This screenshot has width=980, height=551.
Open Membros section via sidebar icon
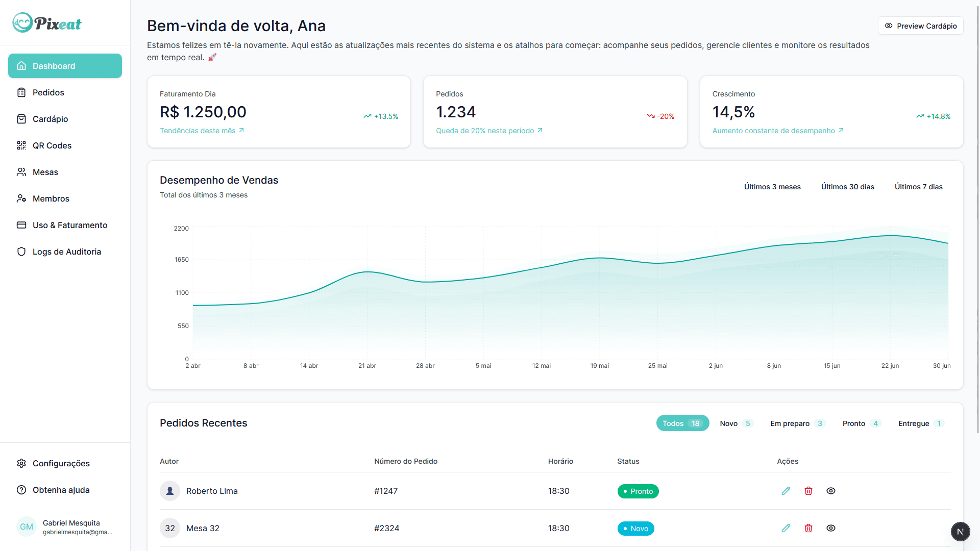point(21,198)
